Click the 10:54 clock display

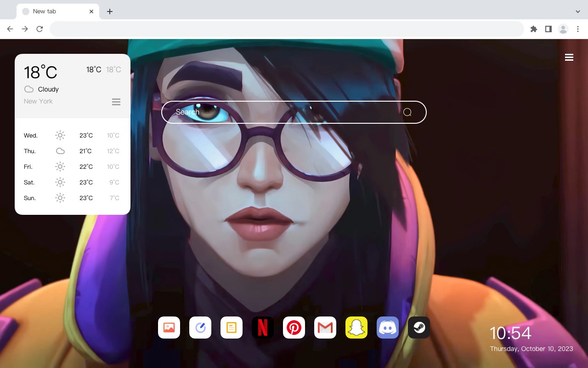coord(510,333)
